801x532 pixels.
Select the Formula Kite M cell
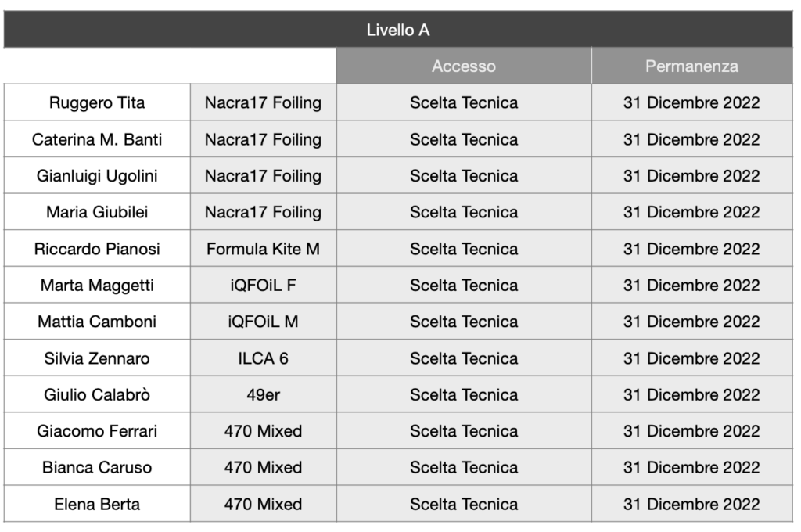(263, 249)
